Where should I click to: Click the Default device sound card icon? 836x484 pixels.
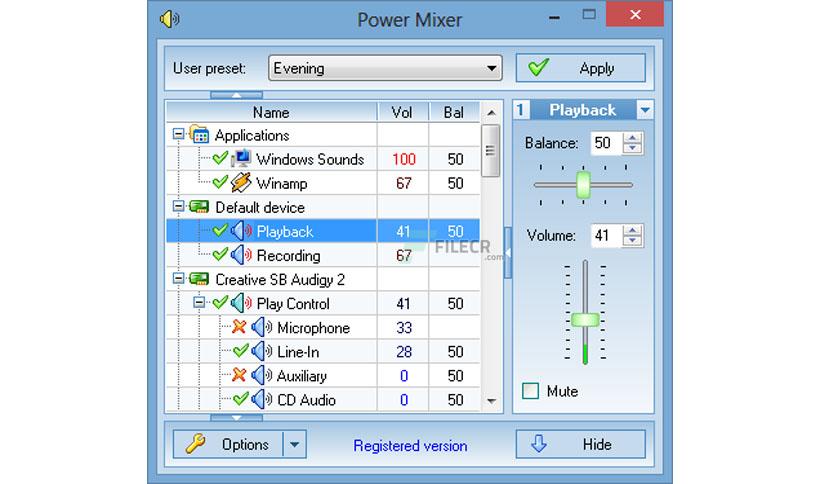[199, 206]
